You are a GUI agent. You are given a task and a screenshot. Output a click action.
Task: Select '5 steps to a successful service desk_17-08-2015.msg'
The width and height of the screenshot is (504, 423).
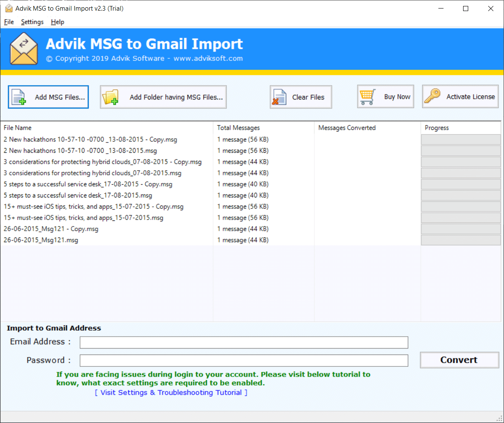tap(78, 195)
